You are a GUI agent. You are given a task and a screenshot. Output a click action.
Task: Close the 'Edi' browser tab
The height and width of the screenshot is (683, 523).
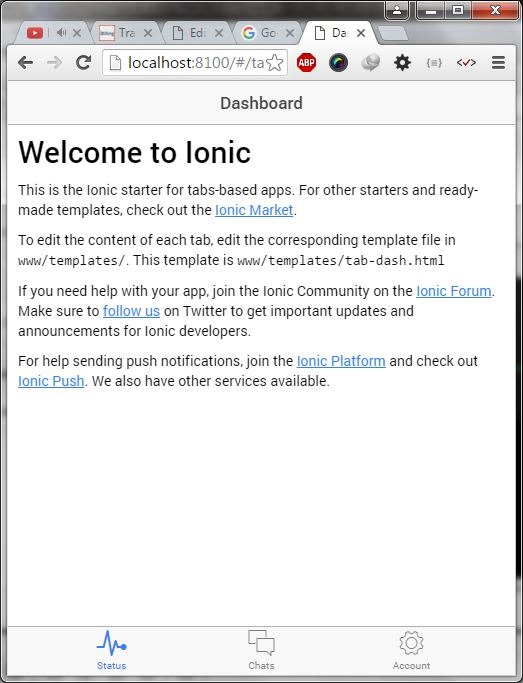tap(219, 33)
